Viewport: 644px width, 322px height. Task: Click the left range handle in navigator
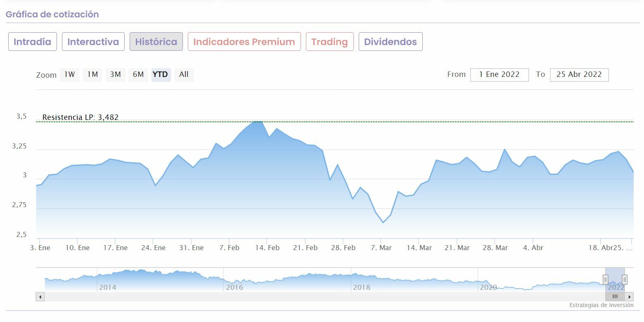pyautogui.click(x=606, y=280)
